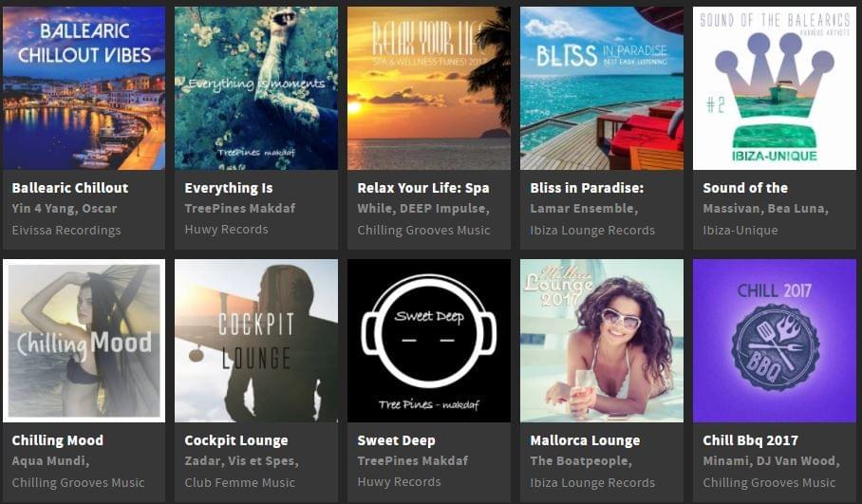Open the Ballearic Chillout Vibes album cover
The image size is (862, 504).
pyautogui.click(x=84, y=88)
